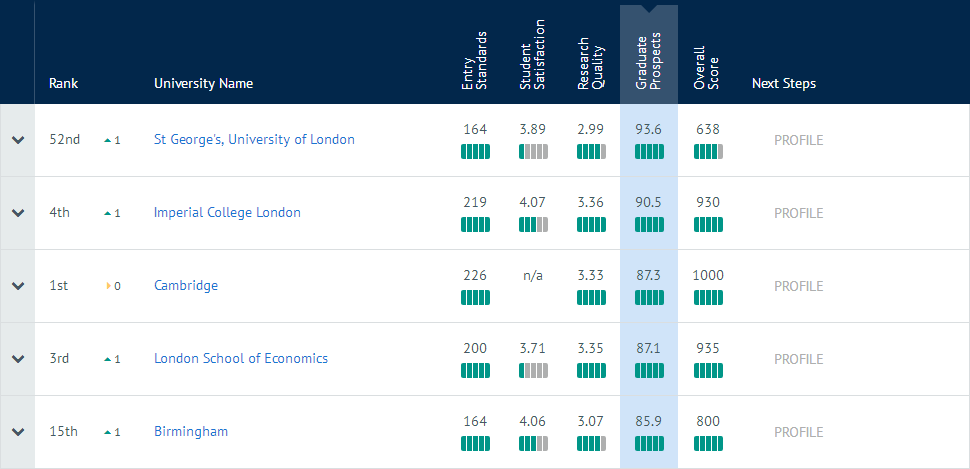The image size is (970, 469).
Task: Click the Rank column header
Action: [x=63, y=84]
